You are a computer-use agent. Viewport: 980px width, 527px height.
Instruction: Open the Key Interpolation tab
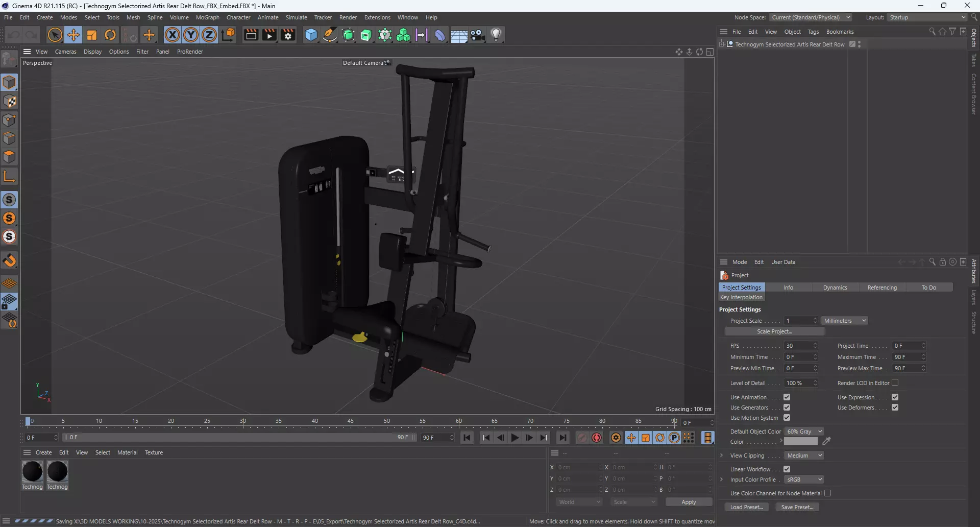pyautogui.click(x=741, y=297)
